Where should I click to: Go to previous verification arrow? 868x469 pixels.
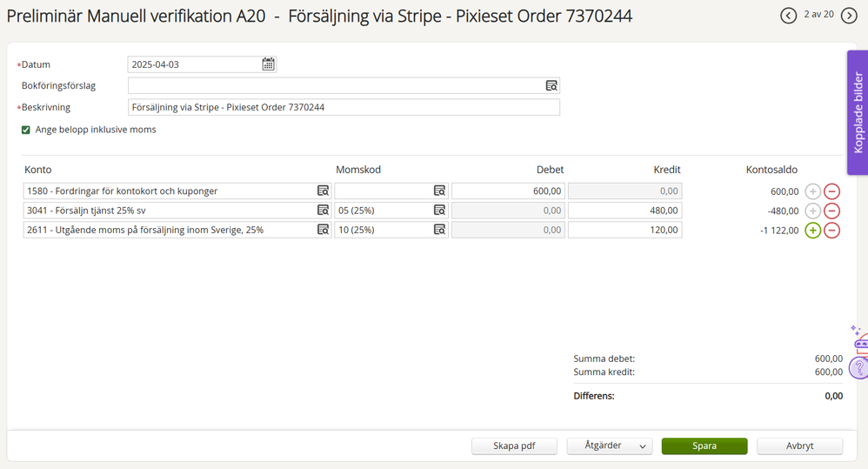pos(788,16)
